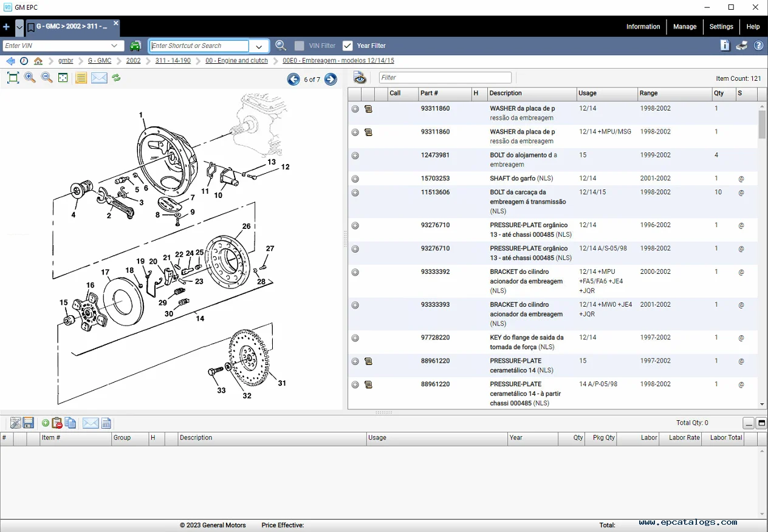Sort parts by Part # column header

(x=445, y=94)
